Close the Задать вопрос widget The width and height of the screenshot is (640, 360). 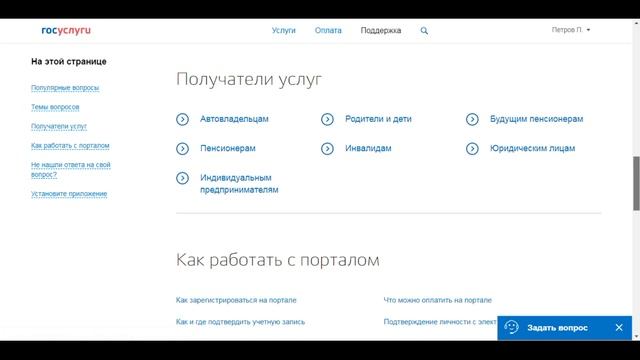click(619, 327)
